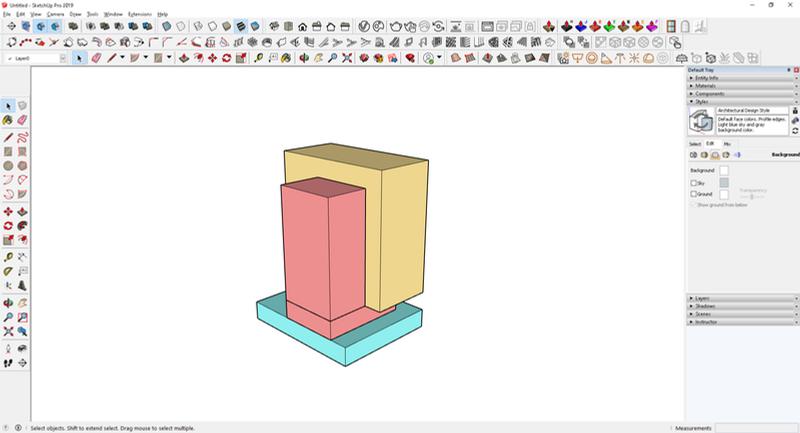Select the Rotate tool in left toolbar

click(8, 226)
